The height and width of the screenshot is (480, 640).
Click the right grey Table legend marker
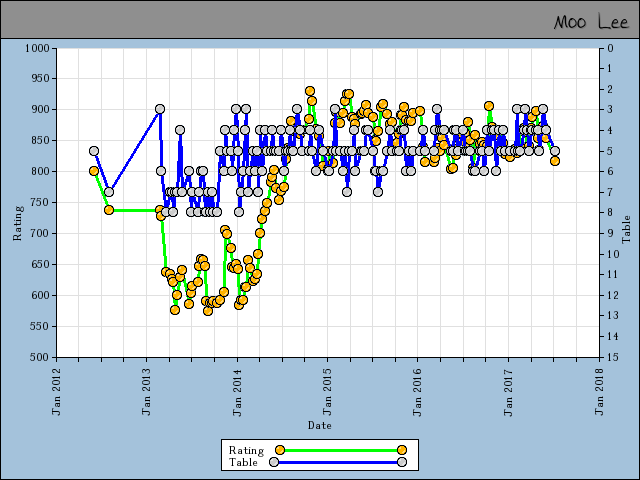401,462
